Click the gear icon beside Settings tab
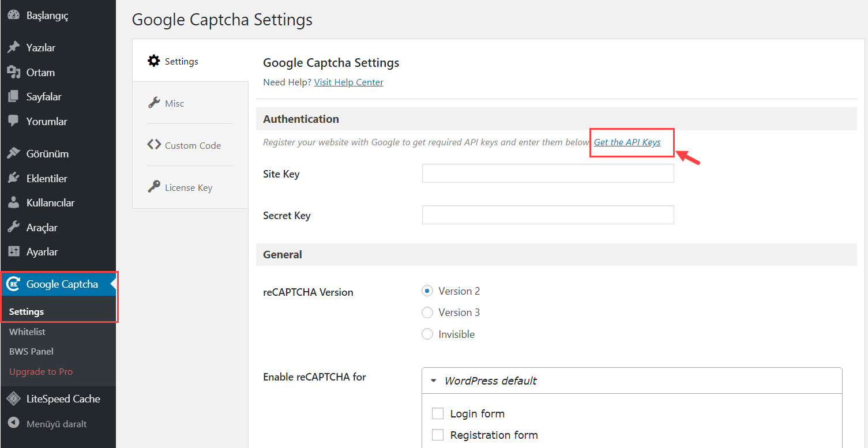 153,61
